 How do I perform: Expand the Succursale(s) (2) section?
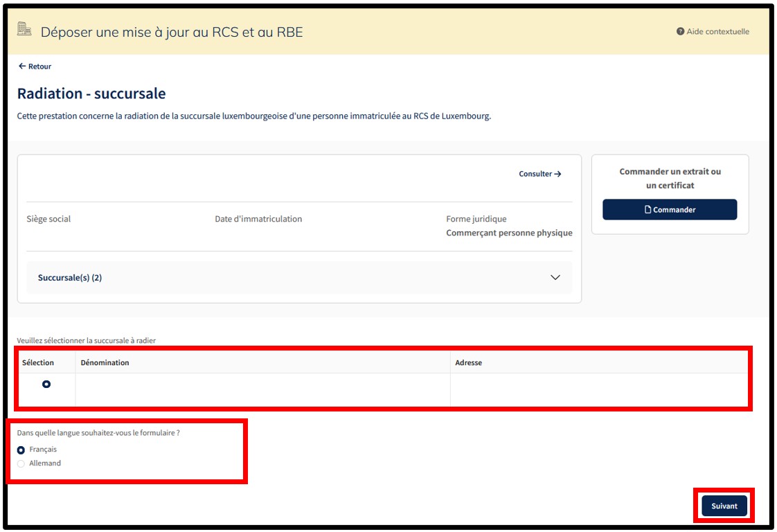(x=70, y=278)
